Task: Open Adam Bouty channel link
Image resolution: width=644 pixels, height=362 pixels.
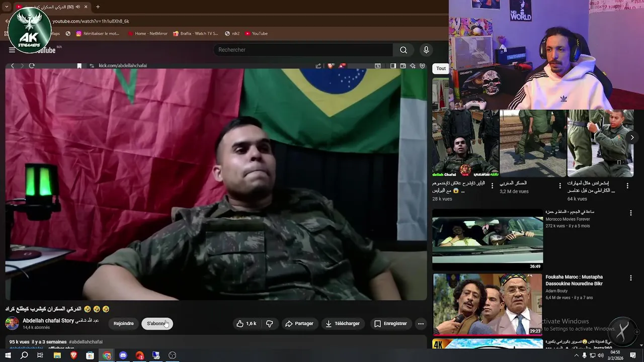Action: [x=557, y=291]
